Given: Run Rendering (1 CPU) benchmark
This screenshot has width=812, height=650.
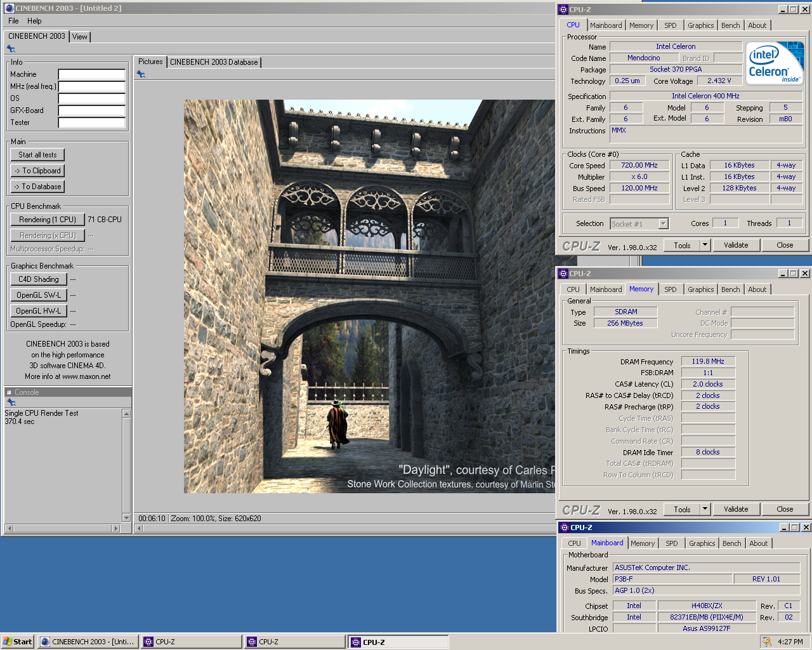Looking at the screenshot, I should 48,220.
